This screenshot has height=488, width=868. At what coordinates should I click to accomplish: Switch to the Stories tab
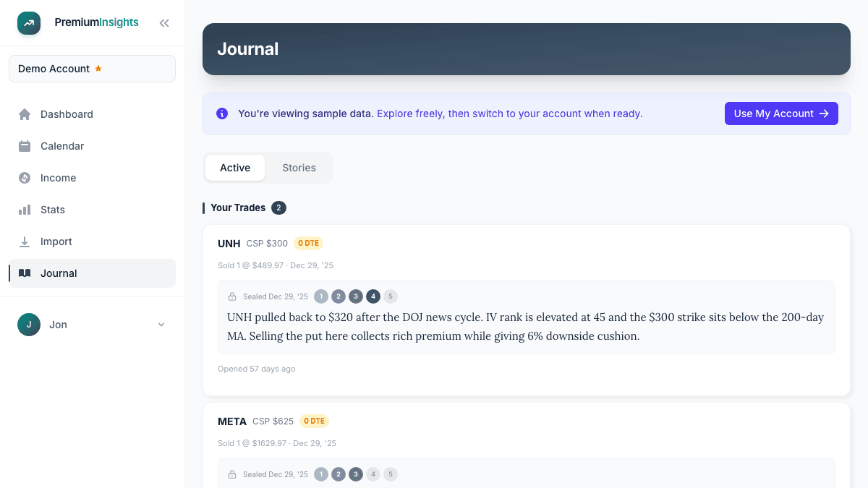(299, 167)
